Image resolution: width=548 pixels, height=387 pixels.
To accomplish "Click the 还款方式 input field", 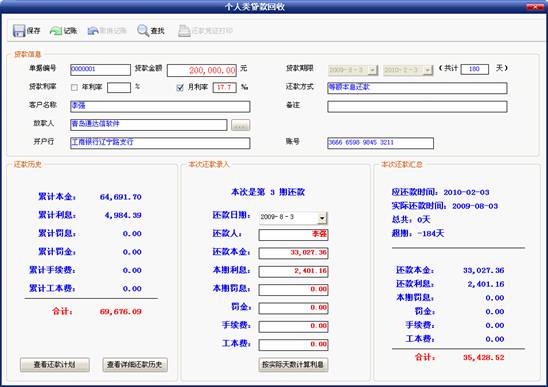I will click(x=417, y=88).
